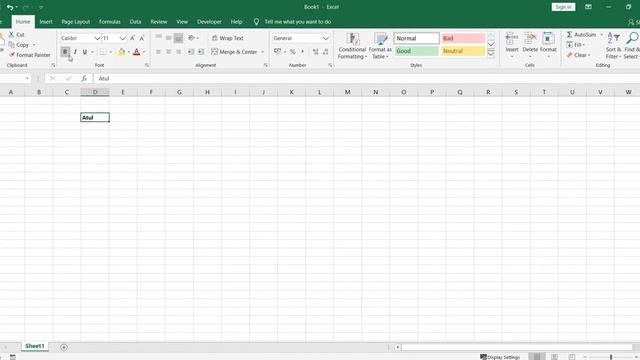Align cell text left
Image resolution: width=640 pixels, height=360 pixels.
click(159, 52)
